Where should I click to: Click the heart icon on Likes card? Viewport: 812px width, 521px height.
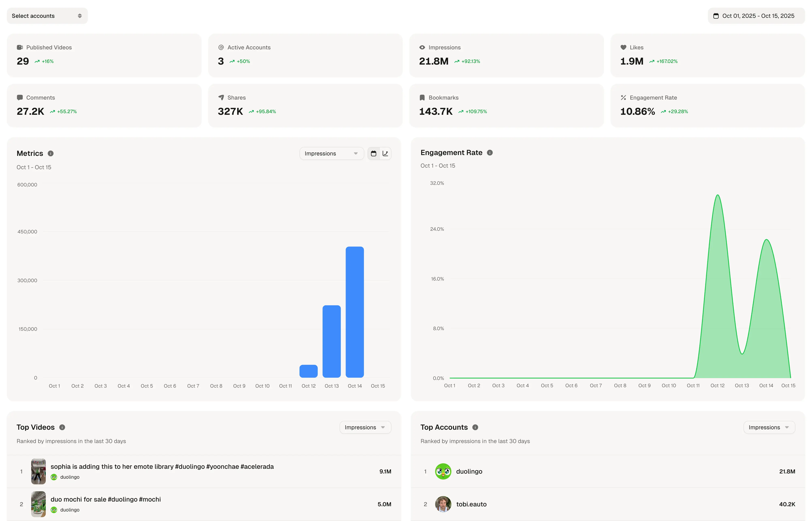623,47
